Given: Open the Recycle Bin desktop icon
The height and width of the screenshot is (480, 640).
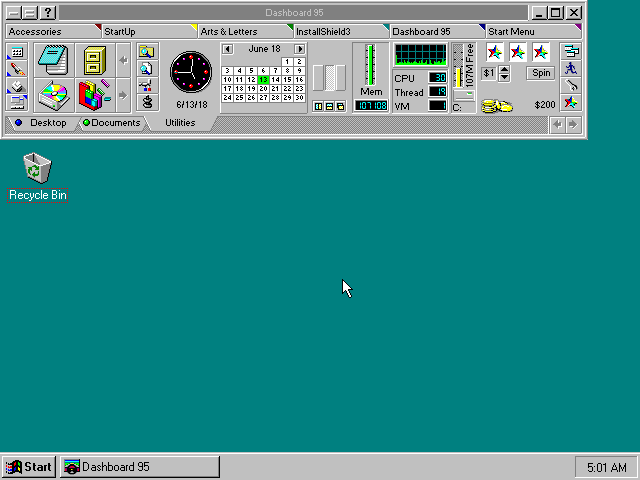Looking at the screenshot, I should 37,177.
